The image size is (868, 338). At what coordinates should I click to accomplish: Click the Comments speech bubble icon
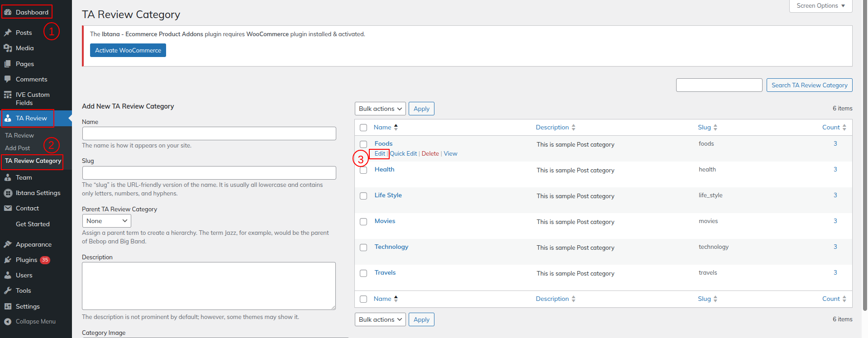8,79
